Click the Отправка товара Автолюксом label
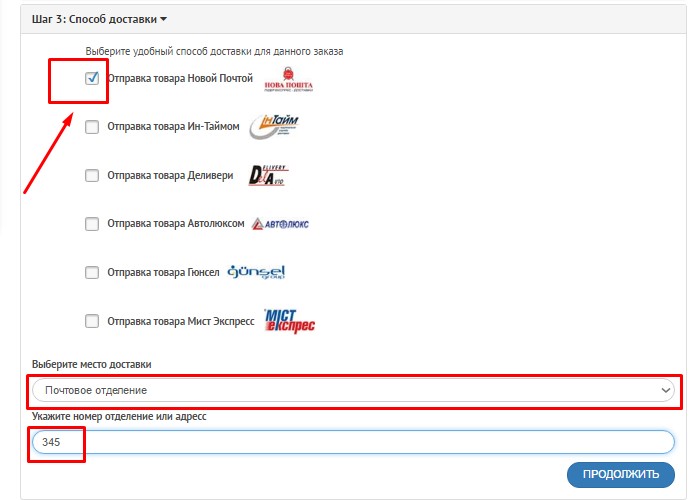The height and width of the screenshot is (500, 700). 176,223
